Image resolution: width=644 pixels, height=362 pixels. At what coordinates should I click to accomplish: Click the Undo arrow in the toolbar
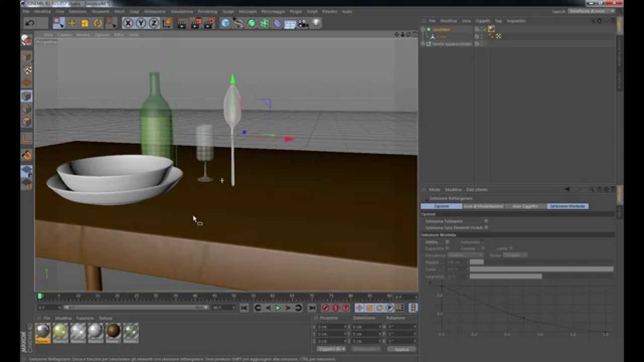pos(30,23)
